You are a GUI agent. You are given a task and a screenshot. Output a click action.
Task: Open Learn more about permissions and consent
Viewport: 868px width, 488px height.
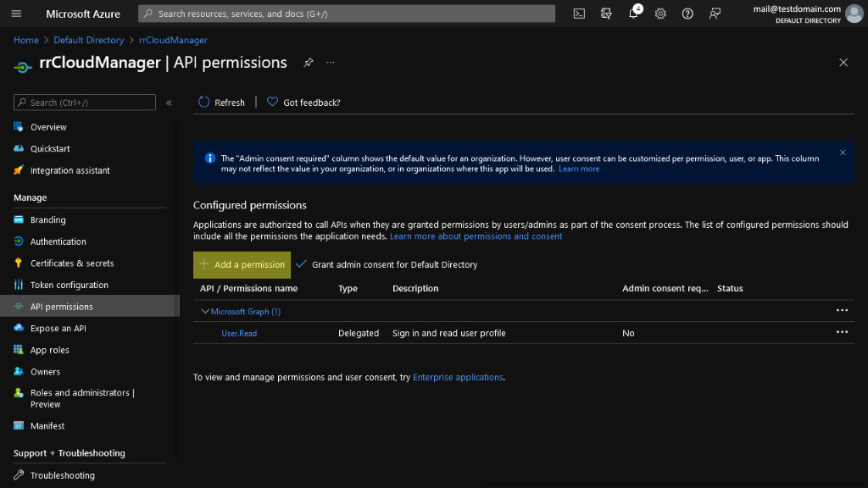pos(476,236)
